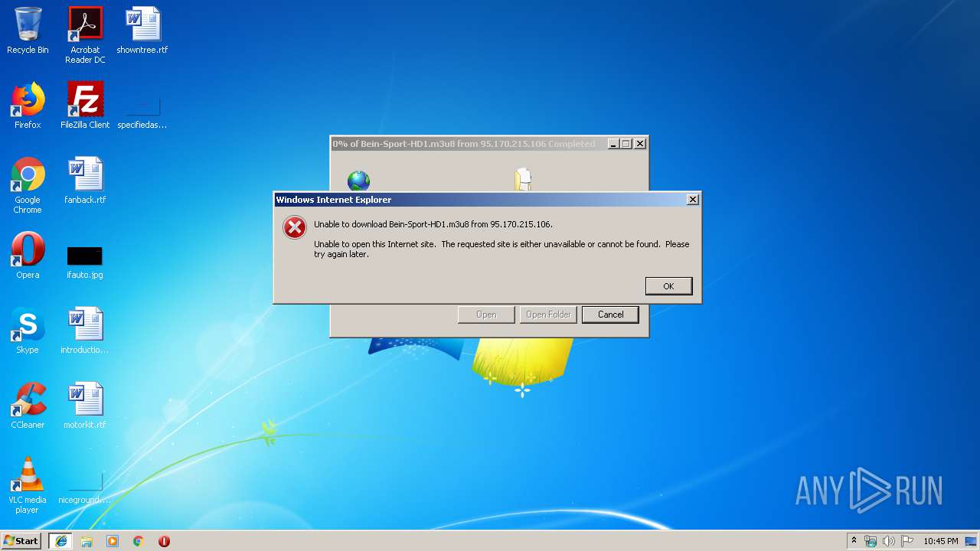
Task: Click the 10:45 PM clock
Action: click(940, 541)
